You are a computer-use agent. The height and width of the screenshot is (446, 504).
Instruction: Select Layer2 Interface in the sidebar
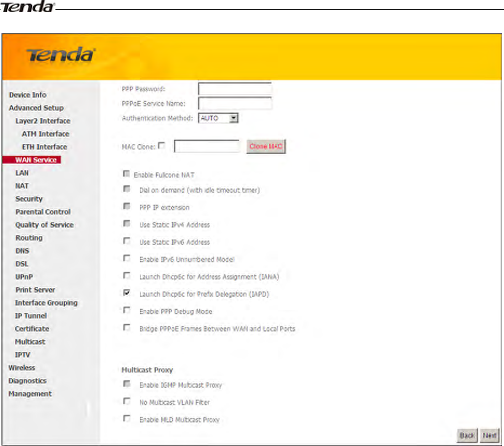tap(43, 121)
